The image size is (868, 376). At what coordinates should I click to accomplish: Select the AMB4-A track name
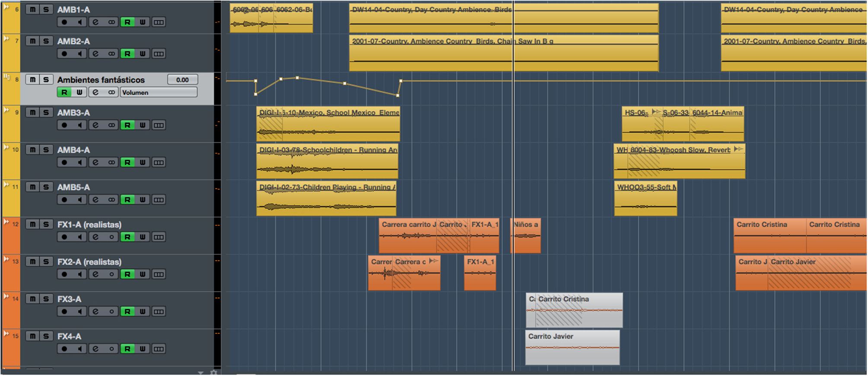73,150
